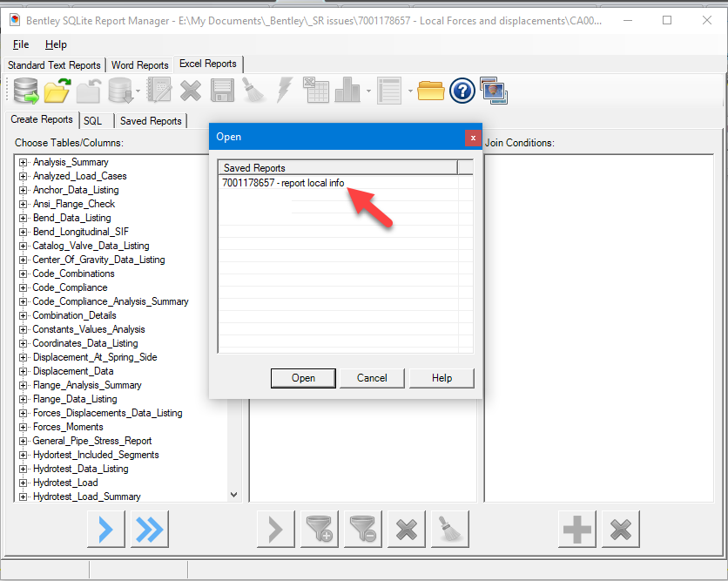Click the connect to database icon
This screenshot has height=581, width=728.
26,90
